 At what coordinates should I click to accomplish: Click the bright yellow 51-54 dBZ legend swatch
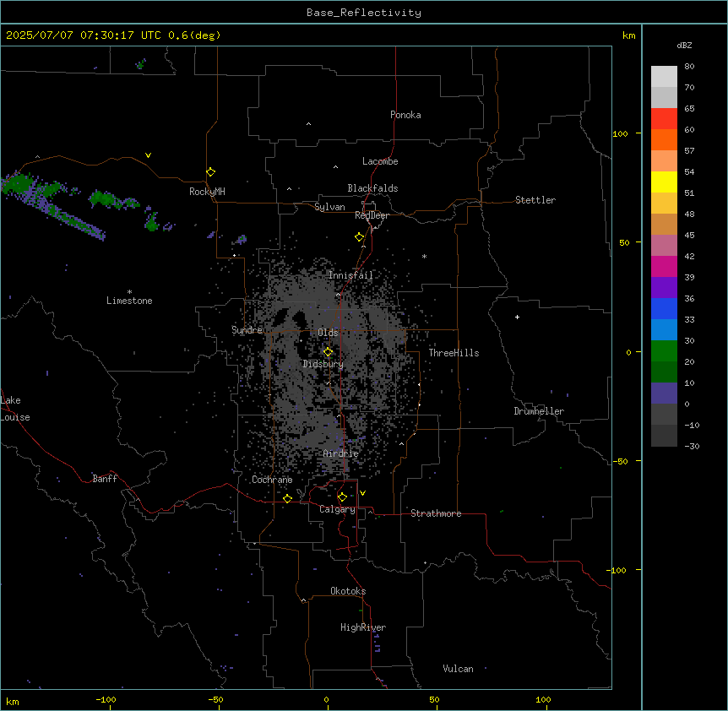664,182
